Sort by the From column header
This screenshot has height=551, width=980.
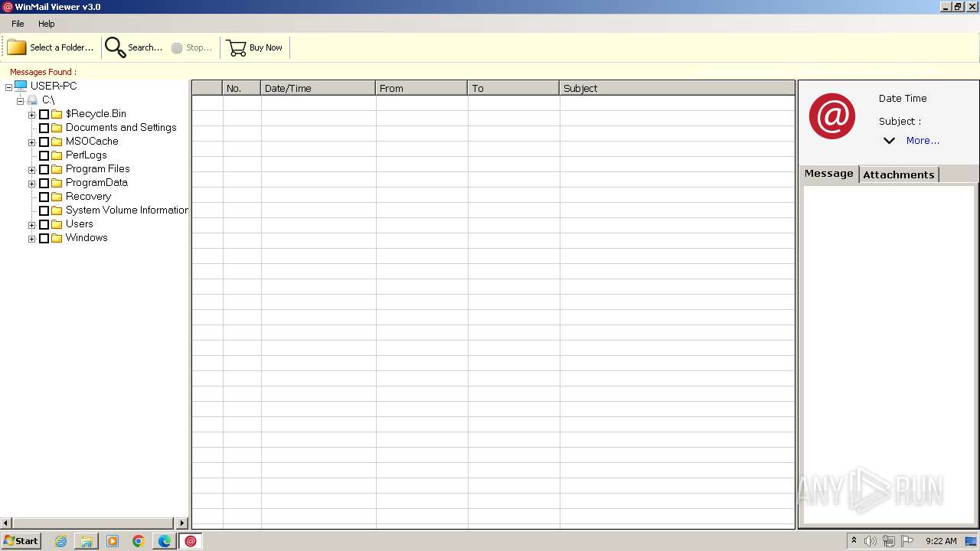click(x=421, y=88)
